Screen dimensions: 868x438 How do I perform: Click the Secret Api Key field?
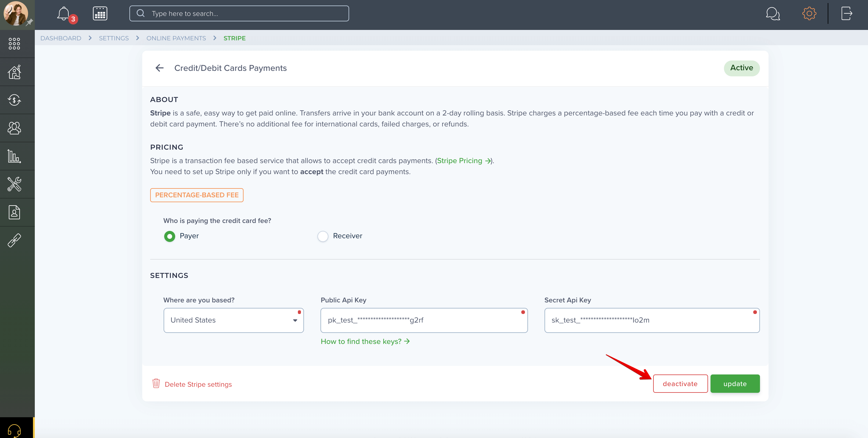tap(652, 320)
